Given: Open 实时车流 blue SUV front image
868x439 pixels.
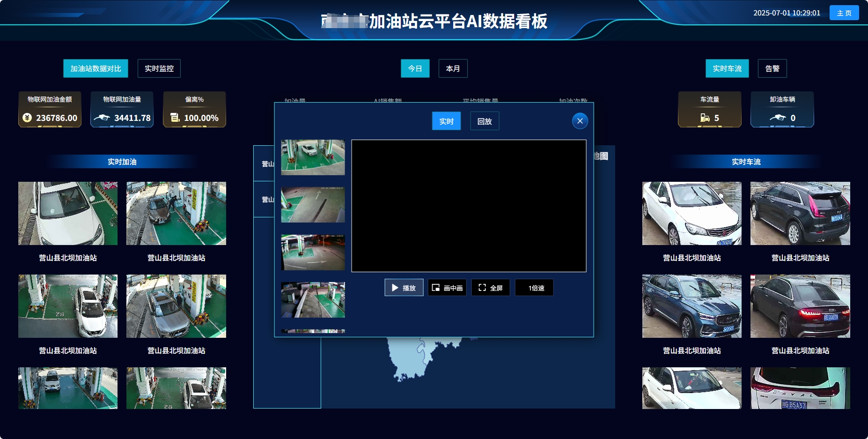Looking at the screenshot, I should pyautogui.click(x=692, y=306).
